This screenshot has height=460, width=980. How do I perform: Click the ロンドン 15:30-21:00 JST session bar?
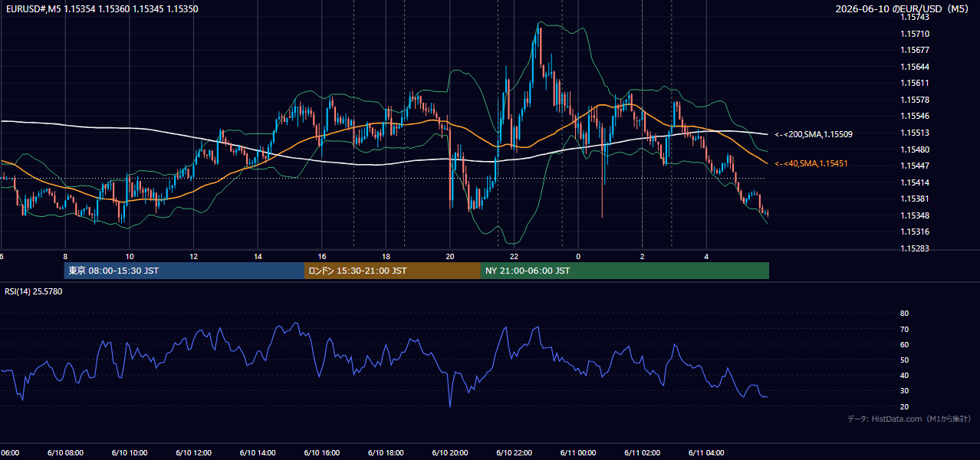tap(393, 271)
